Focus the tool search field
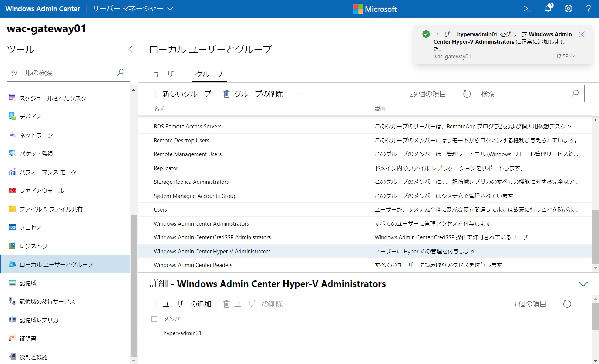This screenshot has height=364, width=599. tap(68, 73)
